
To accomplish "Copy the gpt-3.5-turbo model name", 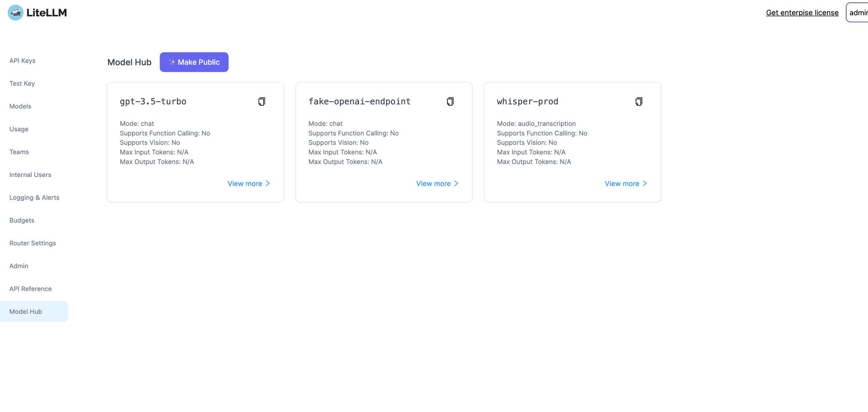I will (x=262, y=101).
